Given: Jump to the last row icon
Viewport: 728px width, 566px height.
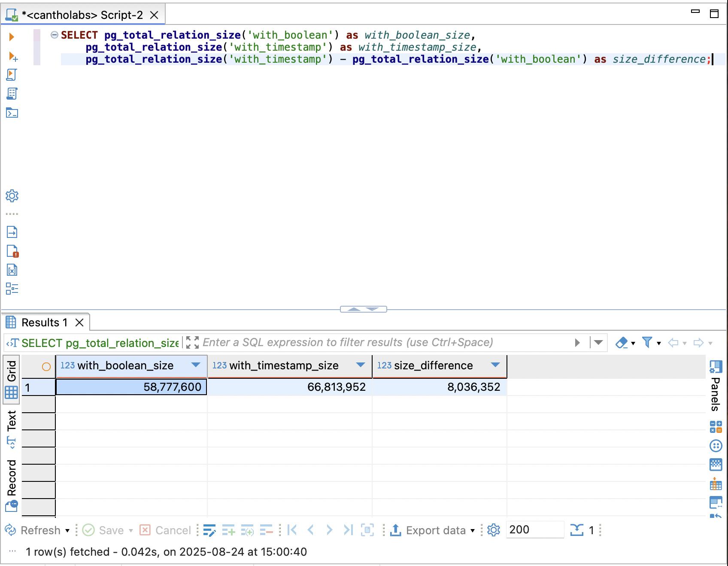Looking at the screenshot, I should (x=348, y=530).
